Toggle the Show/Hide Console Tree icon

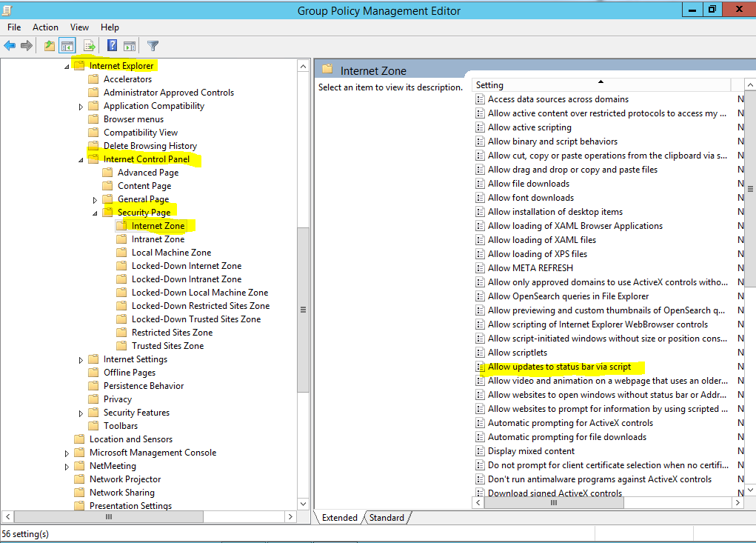pyautogui.click(x=67, y=45)
